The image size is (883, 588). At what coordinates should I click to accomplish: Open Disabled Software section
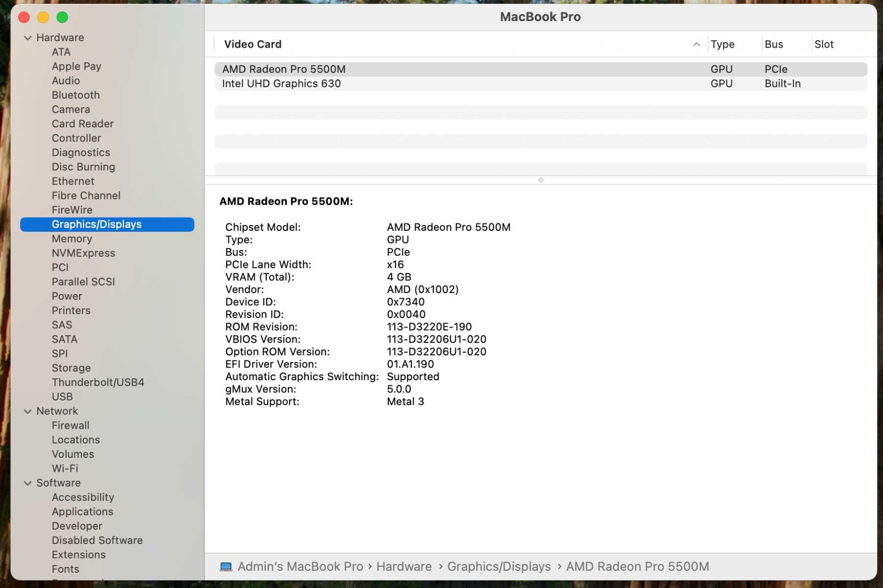tap(97, 540)
